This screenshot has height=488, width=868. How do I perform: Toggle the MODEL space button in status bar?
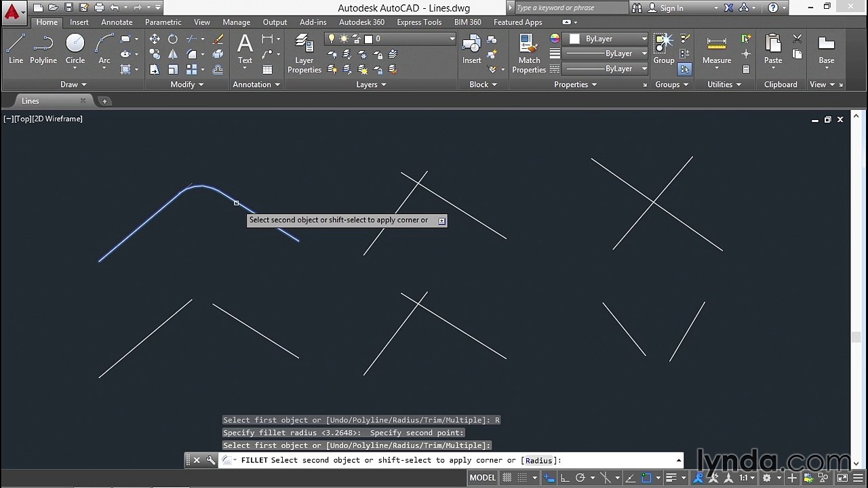(x=483, y=478)
